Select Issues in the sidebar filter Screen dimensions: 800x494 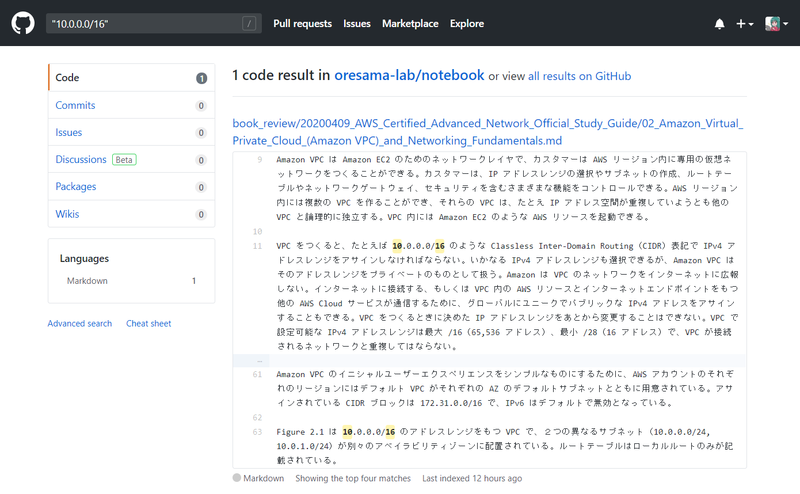point(132,132)
